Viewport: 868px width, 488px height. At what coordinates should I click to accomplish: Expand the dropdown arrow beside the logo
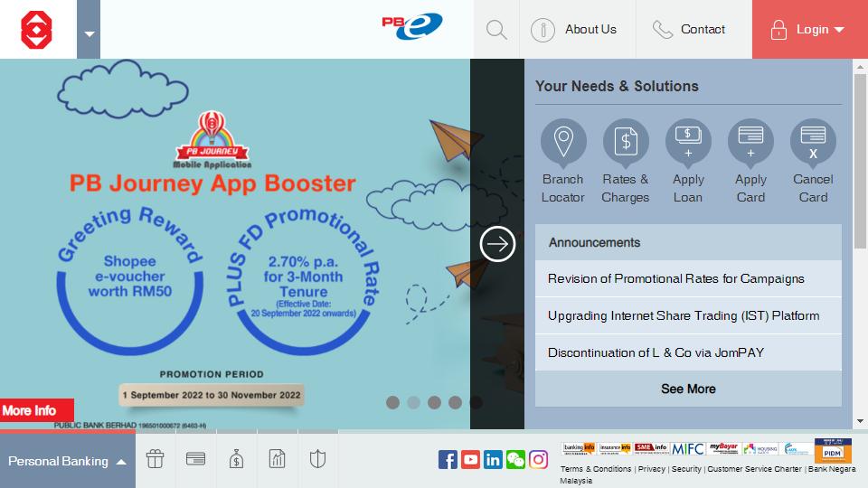[89, 29]
